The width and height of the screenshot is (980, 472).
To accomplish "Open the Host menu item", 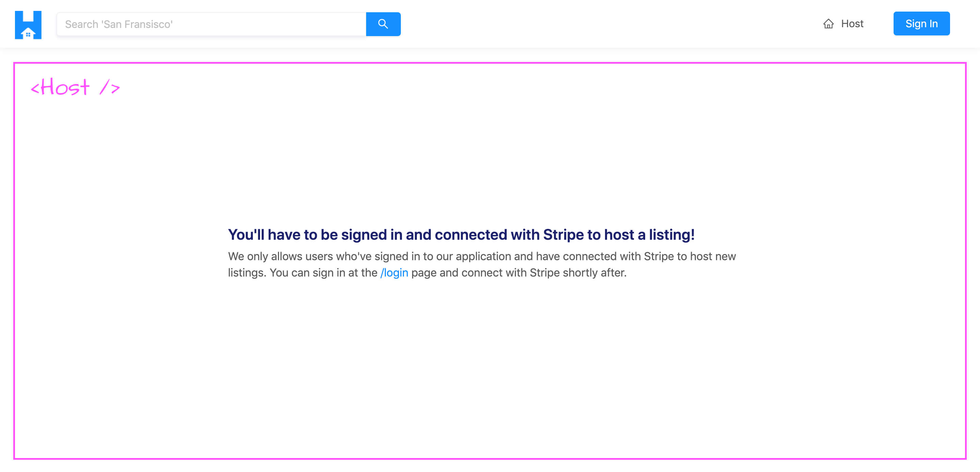I will point(844,23).
